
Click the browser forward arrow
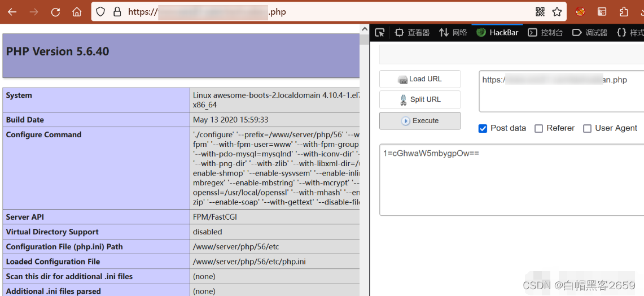pyautogui.click(x=34, y=12)
